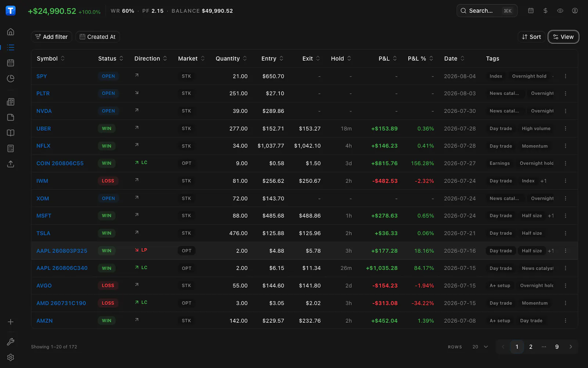
Task: Click the next page arrow
Action: click(571, 347)
